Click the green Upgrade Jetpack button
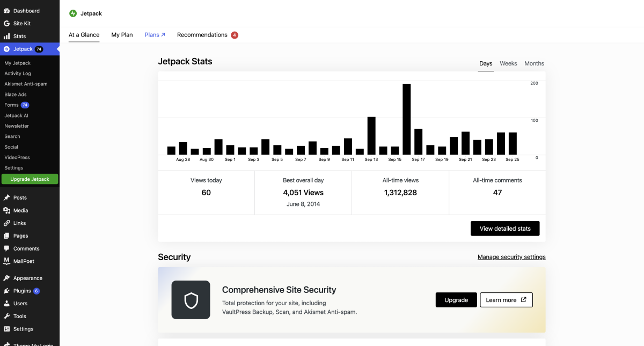Image resolution: width=644 pixels, height=346 pixels. pos(30,179)
